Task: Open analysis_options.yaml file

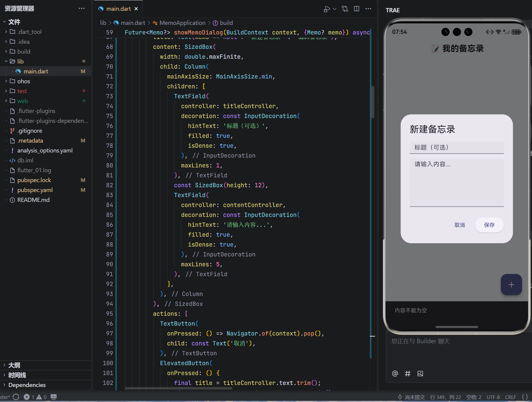Action: (45, 150)
